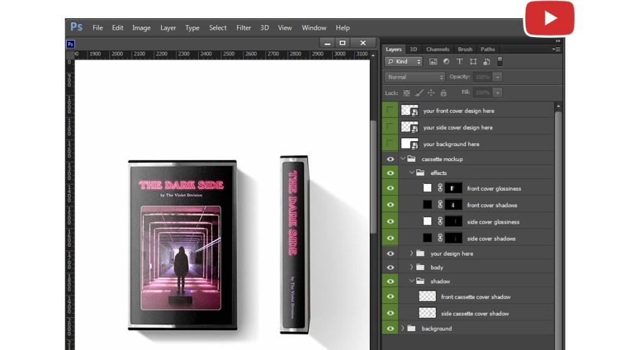Click side cover glossiness mask link icon
The height and width of the screenshot is (350, 644).
[x=440, y=222]
